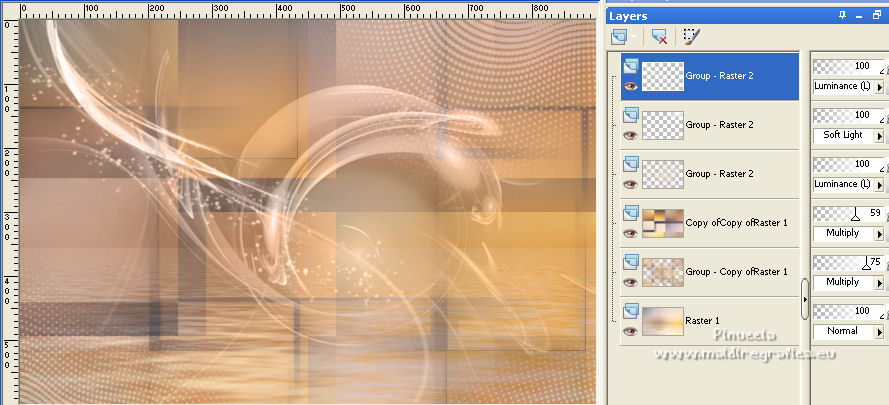Hide the Group - Copy ofRaster 1 layer
The width and height of the screenshot is (889, 405).
(x=630, y=282)
